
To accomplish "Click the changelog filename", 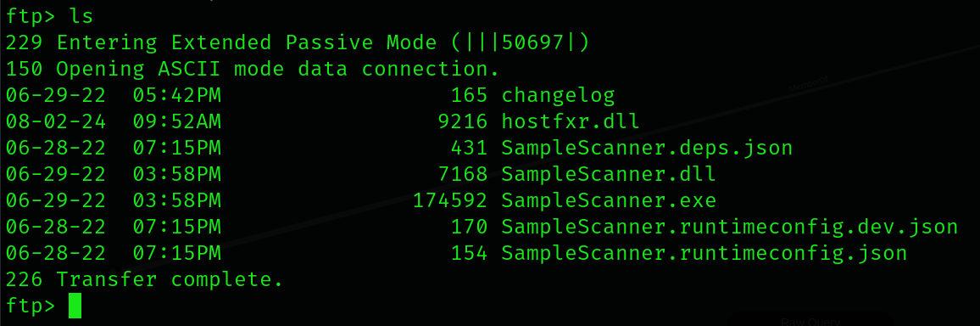I will (x=558, y=96).
